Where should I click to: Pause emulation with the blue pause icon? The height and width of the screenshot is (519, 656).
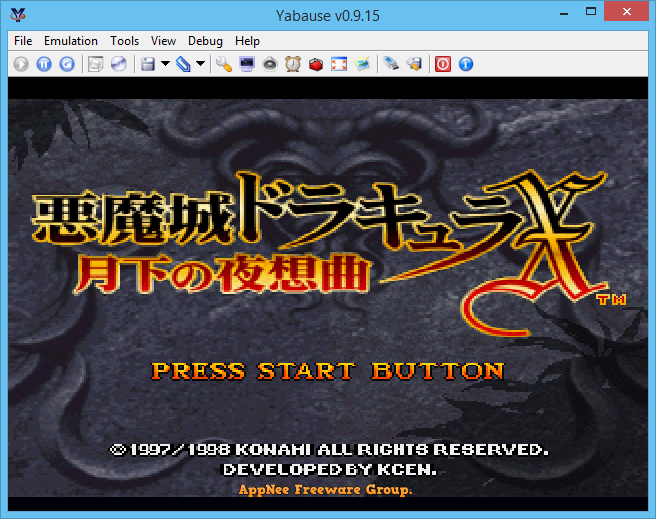click(x=44, y=64)
